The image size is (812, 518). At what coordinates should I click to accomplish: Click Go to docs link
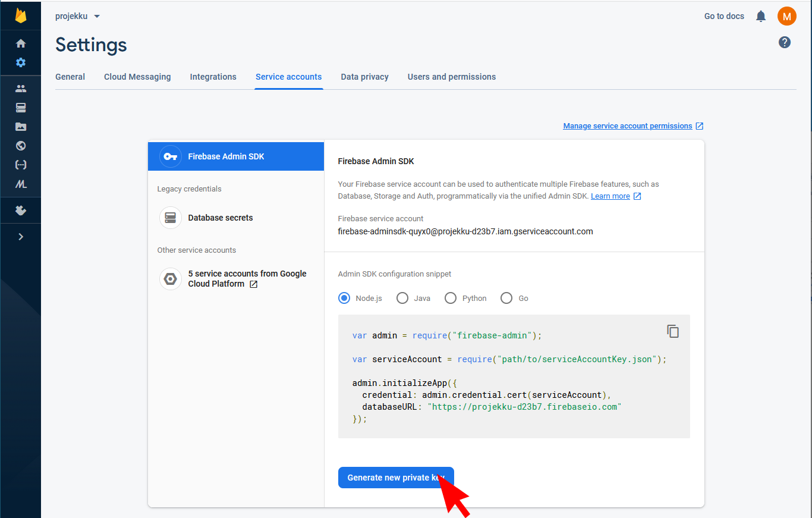pos(724,16)
